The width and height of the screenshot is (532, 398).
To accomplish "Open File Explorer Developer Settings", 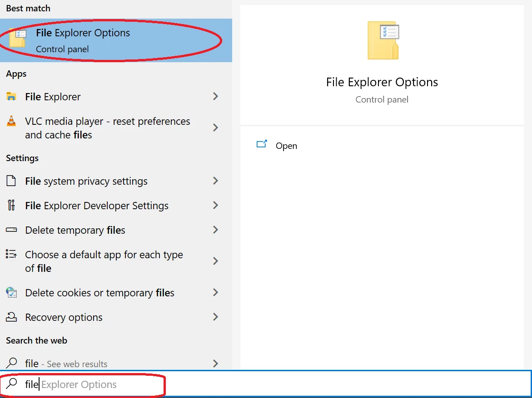I will pos(116,206).
